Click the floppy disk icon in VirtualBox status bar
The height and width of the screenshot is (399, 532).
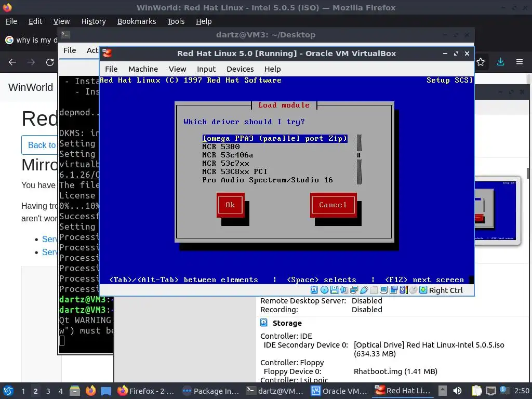334,290
